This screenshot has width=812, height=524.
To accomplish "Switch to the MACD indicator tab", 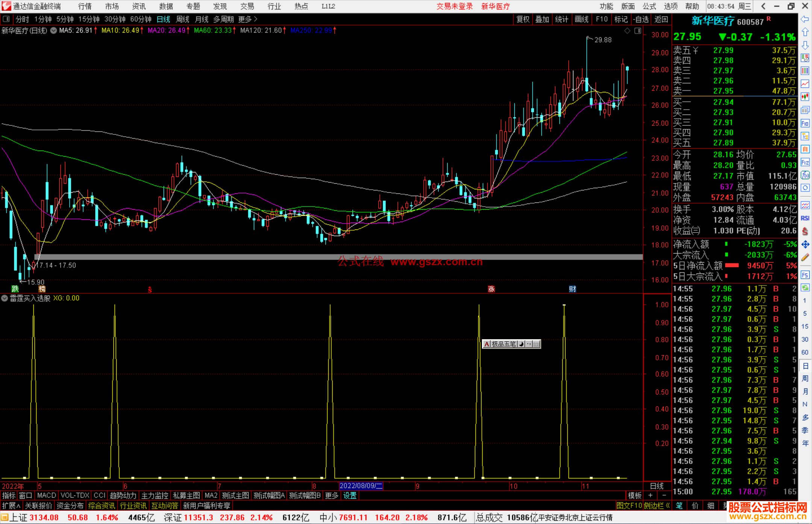I will tap(47, 495).
